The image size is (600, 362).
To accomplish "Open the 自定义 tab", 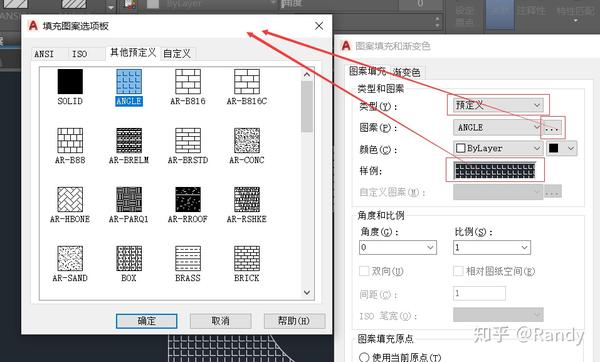I will click(x=177, y=54).
